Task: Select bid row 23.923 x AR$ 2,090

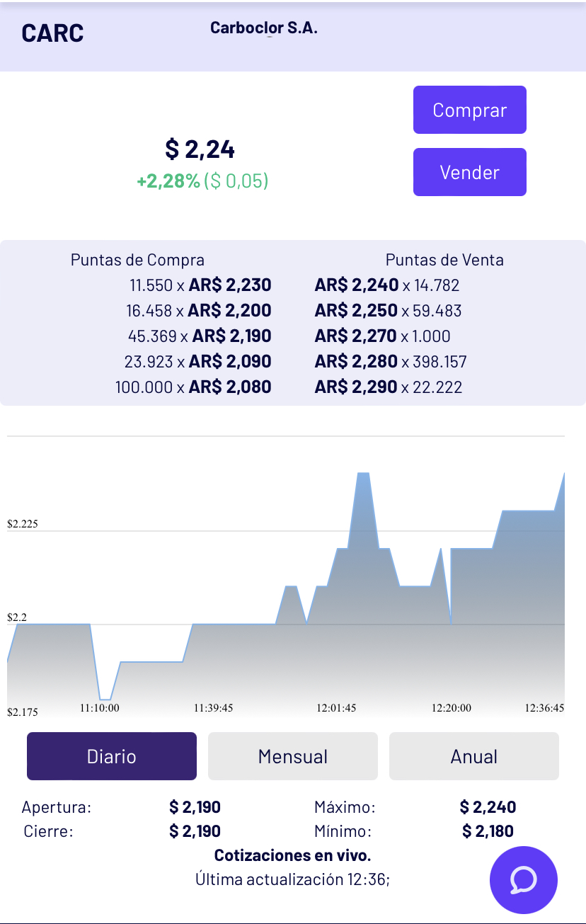Action: (198, 362)
